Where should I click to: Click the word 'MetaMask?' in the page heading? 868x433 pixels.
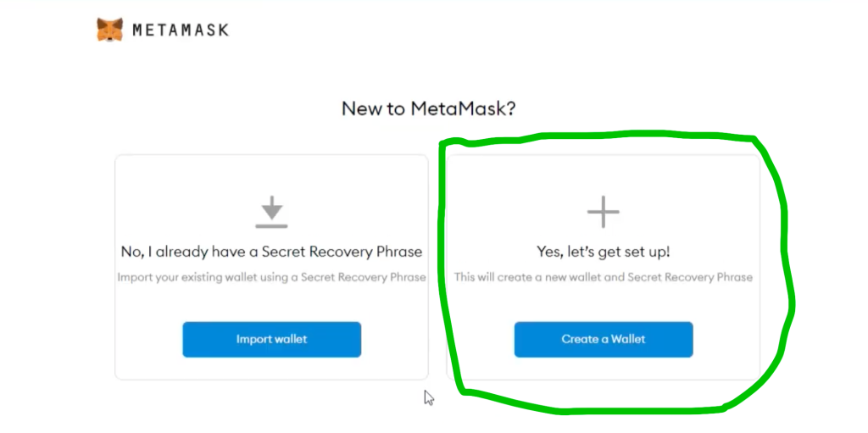click(x=463, y=108)
